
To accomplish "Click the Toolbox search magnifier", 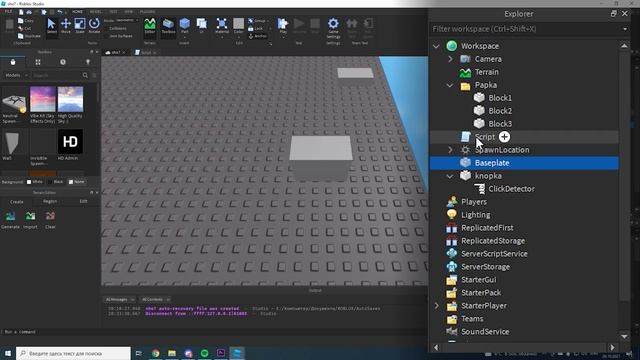I will point(85,76).
